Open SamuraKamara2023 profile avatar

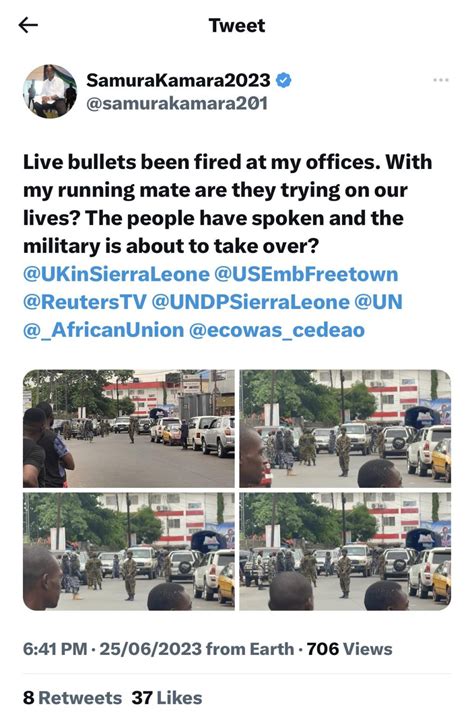[x=50, y=91]
